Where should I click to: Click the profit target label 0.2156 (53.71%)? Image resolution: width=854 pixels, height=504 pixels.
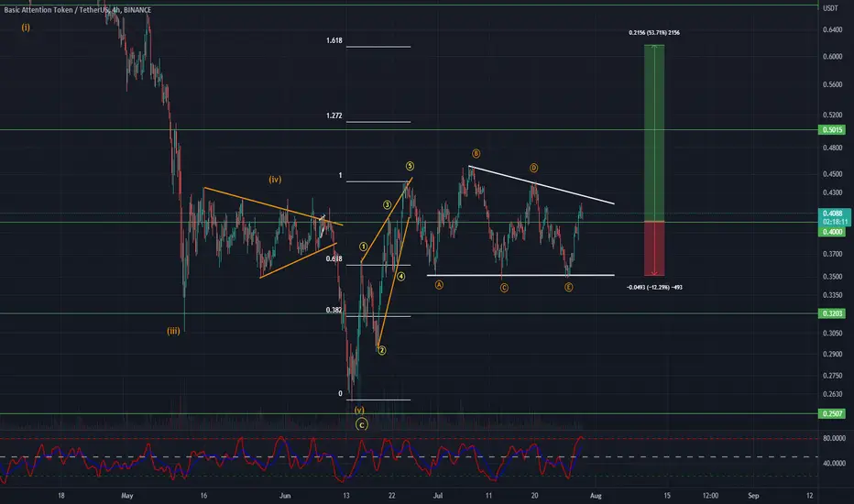654,33
